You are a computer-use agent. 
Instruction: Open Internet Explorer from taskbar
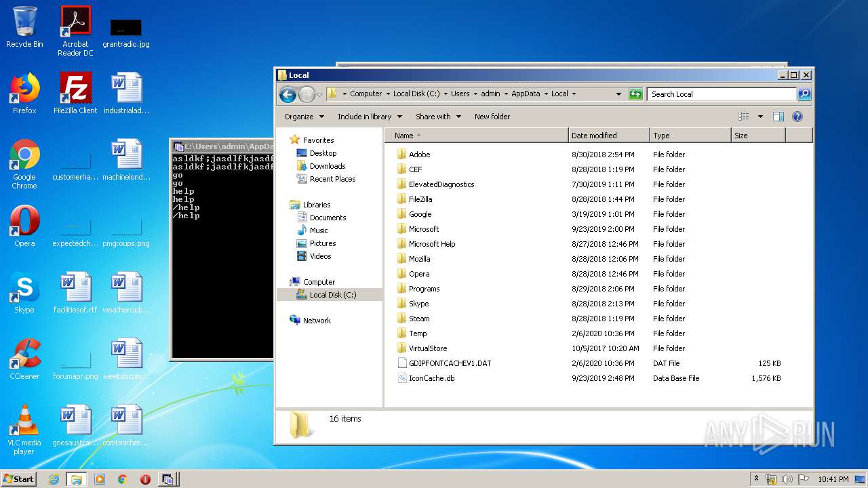pos(54,479)
